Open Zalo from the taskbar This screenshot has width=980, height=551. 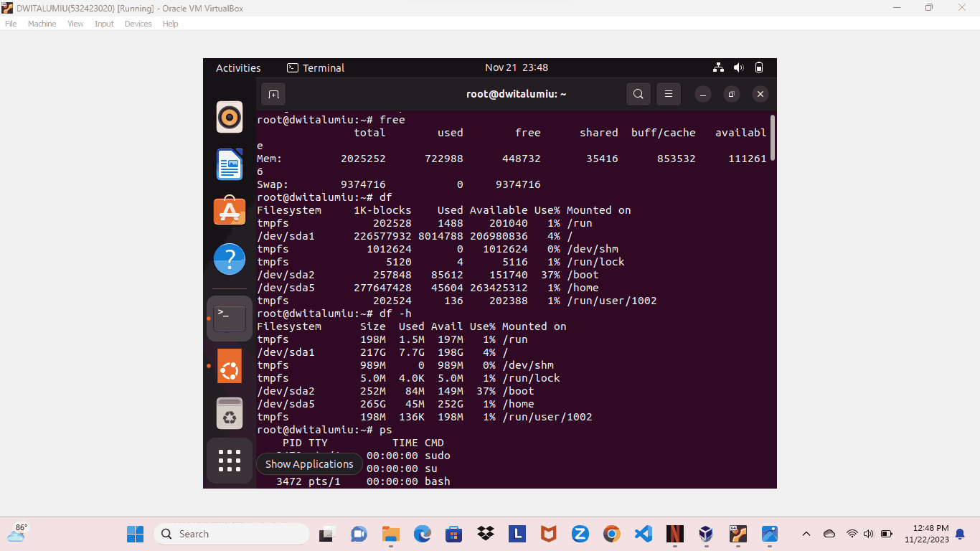(580, 534)
